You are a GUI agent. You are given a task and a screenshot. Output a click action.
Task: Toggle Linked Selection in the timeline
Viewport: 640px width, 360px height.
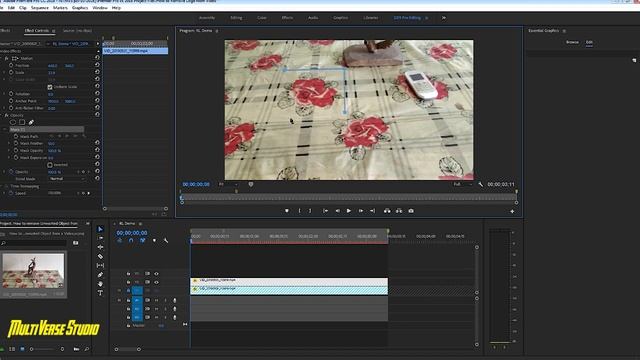(142, 240)
